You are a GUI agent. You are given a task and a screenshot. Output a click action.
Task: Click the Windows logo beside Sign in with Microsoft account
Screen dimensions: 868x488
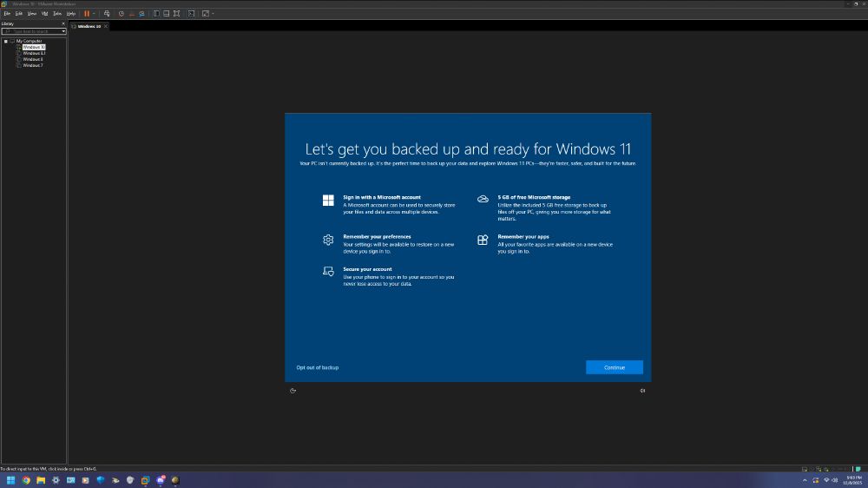click(328, 200)
